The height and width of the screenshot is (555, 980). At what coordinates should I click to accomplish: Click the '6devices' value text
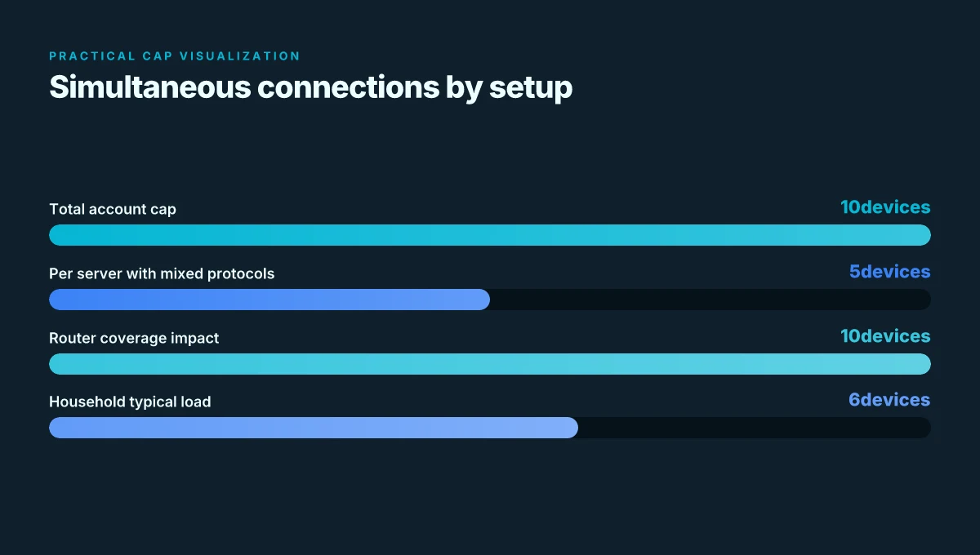889,400
